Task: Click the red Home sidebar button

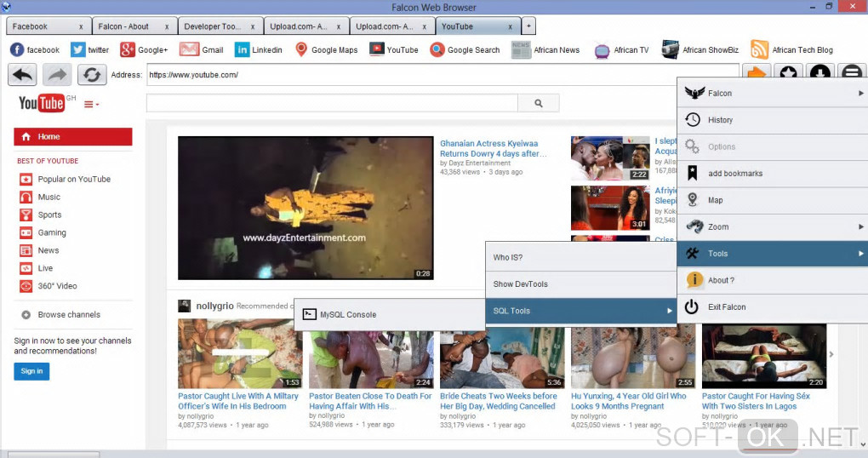Action: [x=73, y=137]
